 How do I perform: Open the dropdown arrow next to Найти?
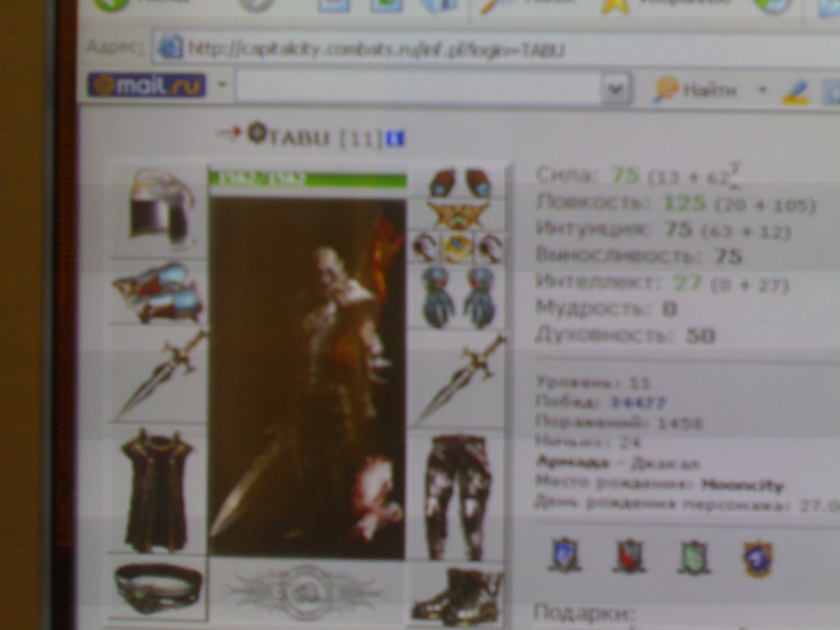(762, 90)
